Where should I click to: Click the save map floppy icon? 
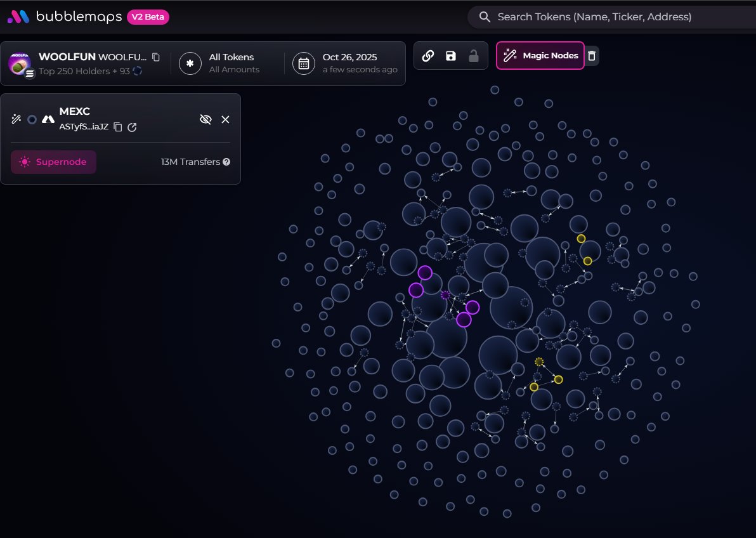point(450,56)
